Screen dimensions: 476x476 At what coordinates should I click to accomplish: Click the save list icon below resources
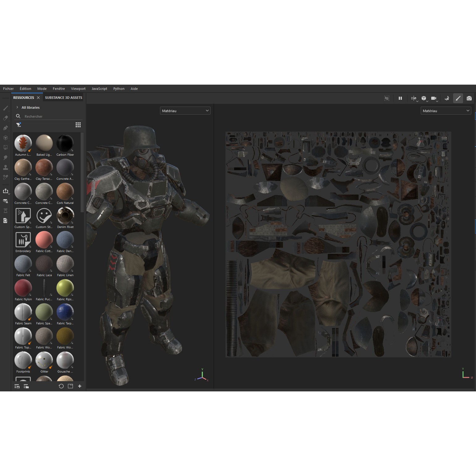17,386
